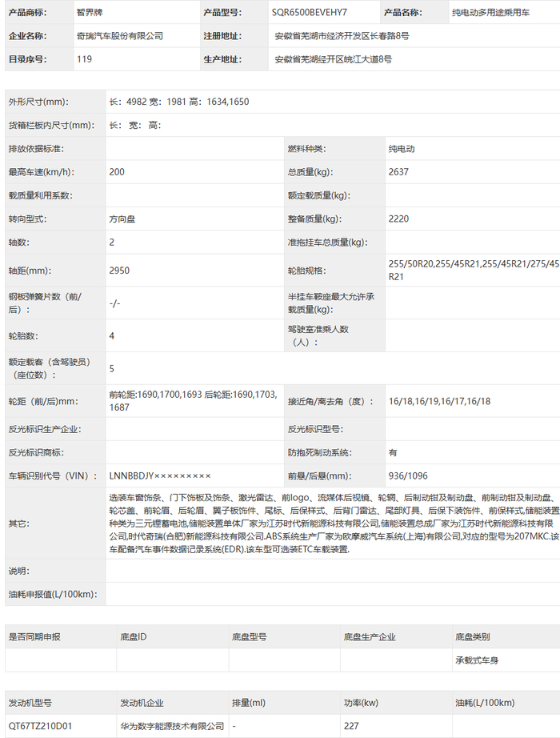Click total mass value 2637

click(398, 172)
